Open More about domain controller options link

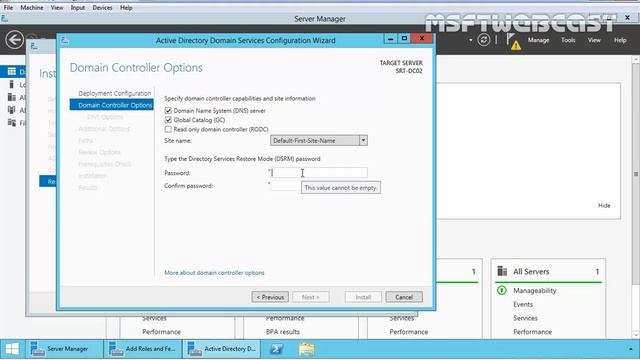click(214, 273)
